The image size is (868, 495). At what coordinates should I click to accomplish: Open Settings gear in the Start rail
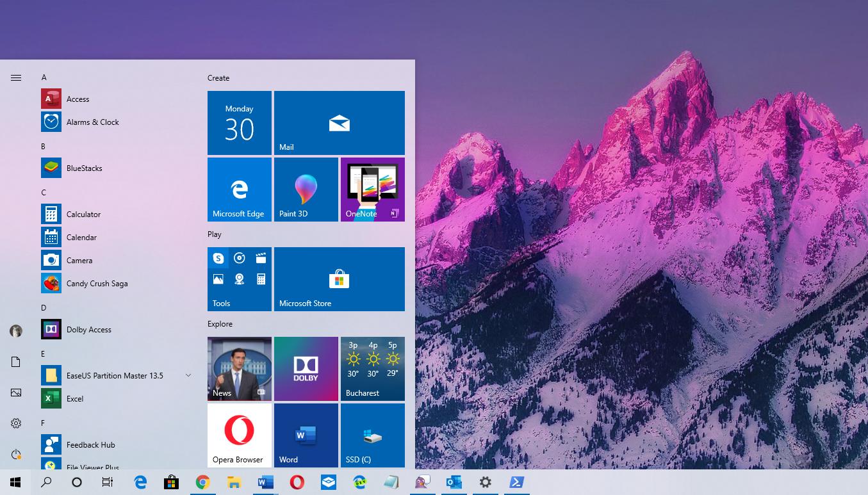click(x=16, y=423)
